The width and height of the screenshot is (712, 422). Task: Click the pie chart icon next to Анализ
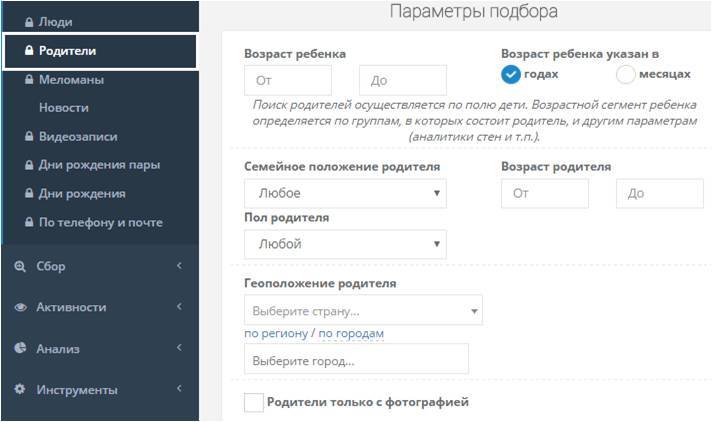[20, 348]
